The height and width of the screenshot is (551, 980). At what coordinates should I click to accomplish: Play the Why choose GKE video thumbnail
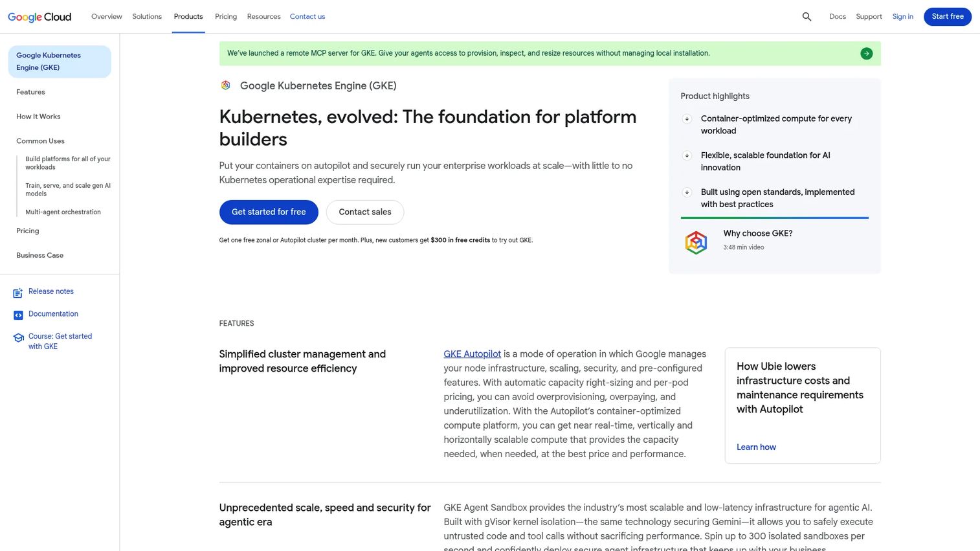click(x=696, y=243)
